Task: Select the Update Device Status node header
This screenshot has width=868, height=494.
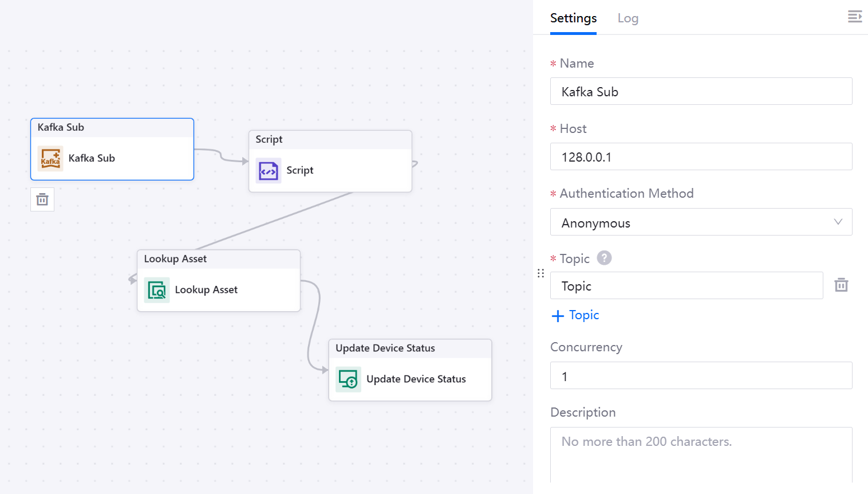Action: tap(409, 348)
